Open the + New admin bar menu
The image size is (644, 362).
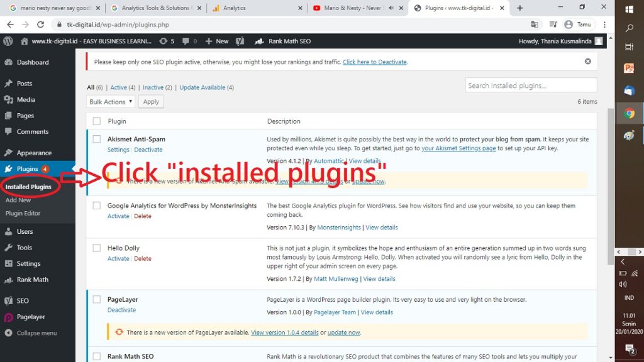click(x=217, y=41)
